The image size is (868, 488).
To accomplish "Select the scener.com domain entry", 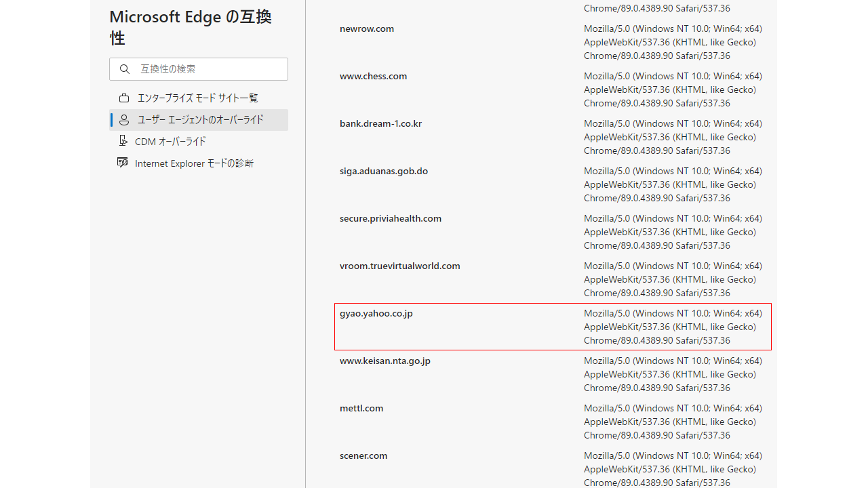I will [x=363, y=456].
